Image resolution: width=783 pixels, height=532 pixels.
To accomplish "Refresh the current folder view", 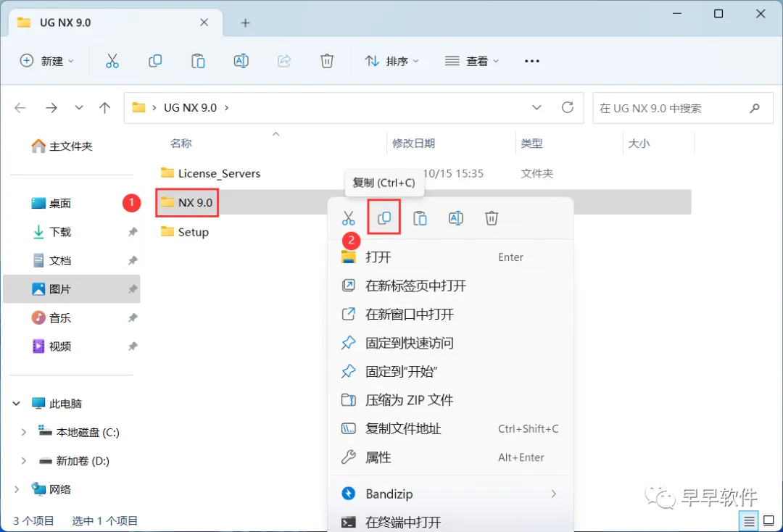I will [x=567, y=107].
